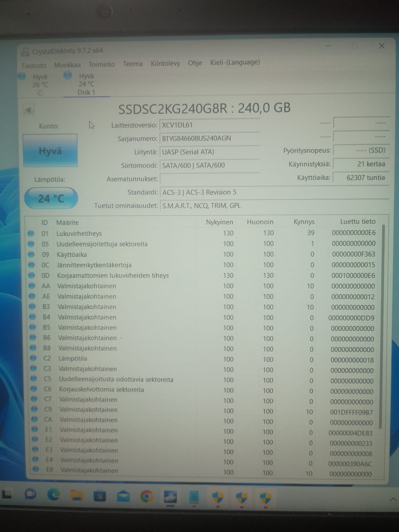Click the Liityntä field UASP (Serial ATA)
The width and height of the screenshot is (399, 532).
[x=209, y=152]
